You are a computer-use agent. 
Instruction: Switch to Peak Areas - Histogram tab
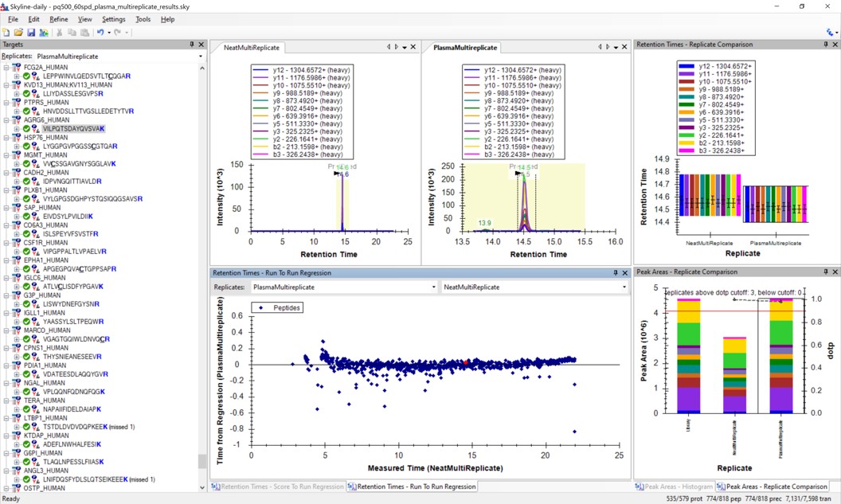point(674,486)
